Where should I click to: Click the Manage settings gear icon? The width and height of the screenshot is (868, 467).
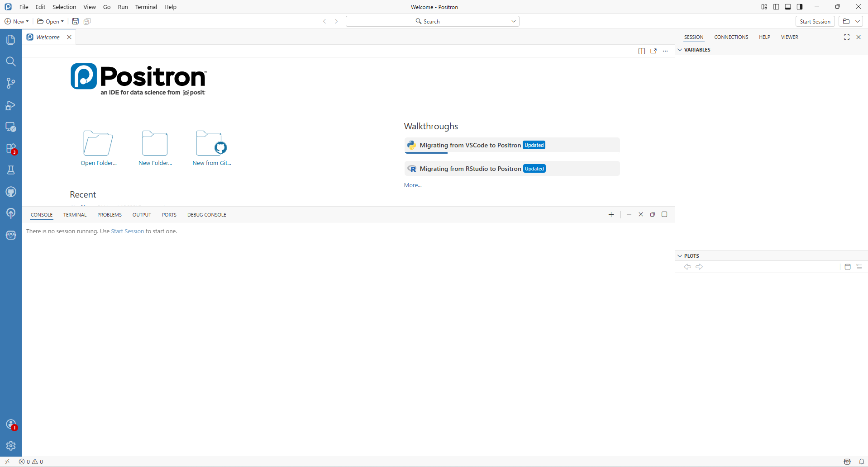click(x=11, y=446)
